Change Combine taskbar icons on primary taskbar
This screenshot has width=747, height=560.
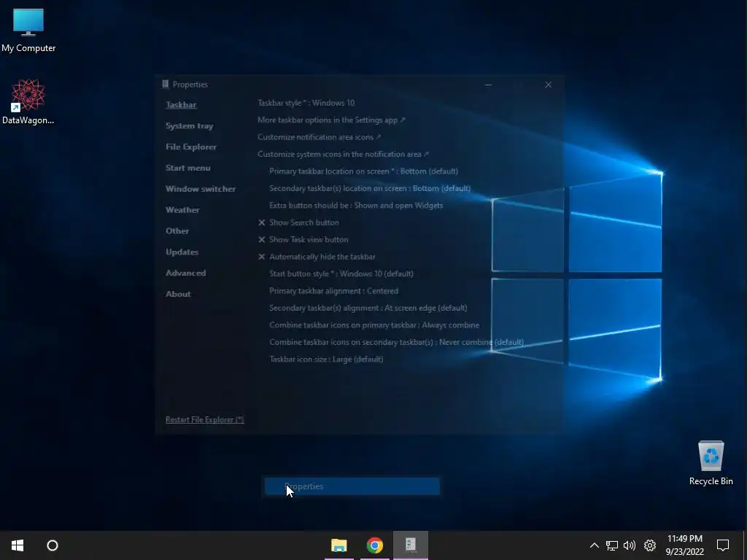coord(374,325)
